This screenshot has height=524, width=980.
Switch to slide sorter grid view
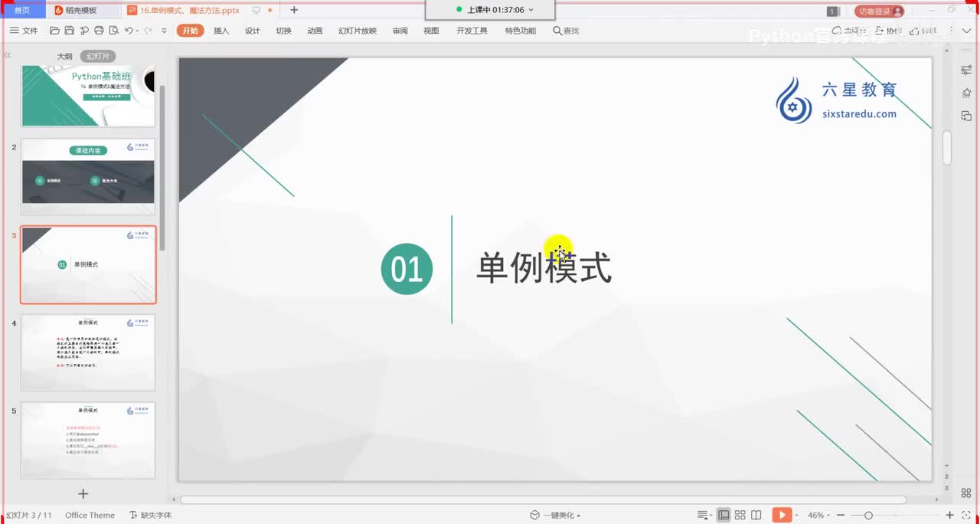740,515
